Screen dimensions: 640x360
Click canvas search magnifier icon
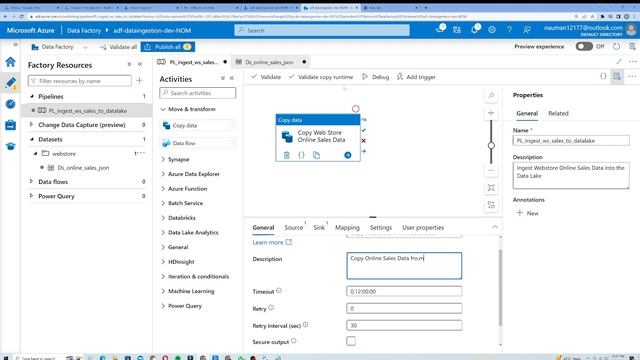pos(491,96)
